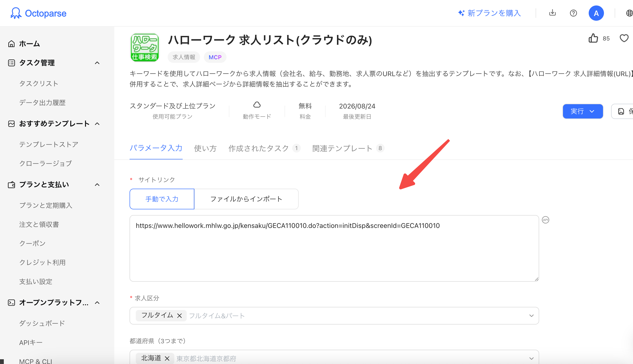Click the タスク管理 list icon
Screen dimensions: 633x364
click(x=11, y=63)
